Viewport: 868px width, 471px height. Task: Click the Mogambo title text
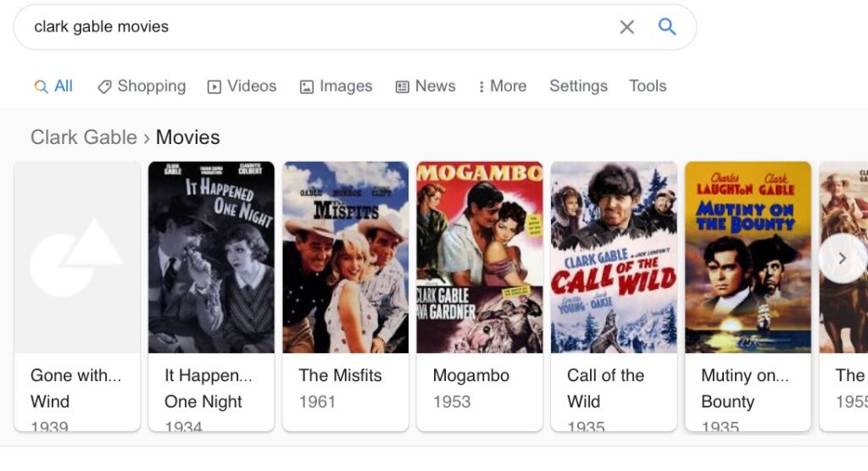pyautogui.click(x=471, y=375)
